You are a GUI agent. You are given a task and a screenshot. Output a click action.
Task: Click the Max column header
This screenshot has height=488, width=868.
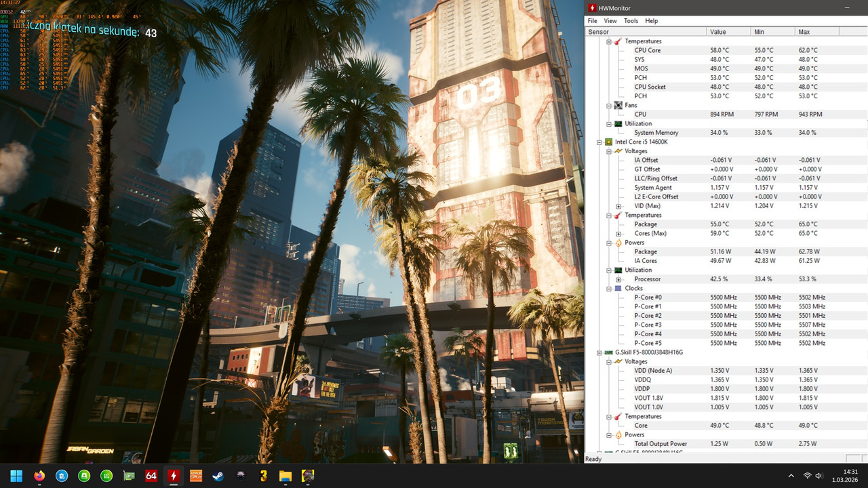[817, 32]
